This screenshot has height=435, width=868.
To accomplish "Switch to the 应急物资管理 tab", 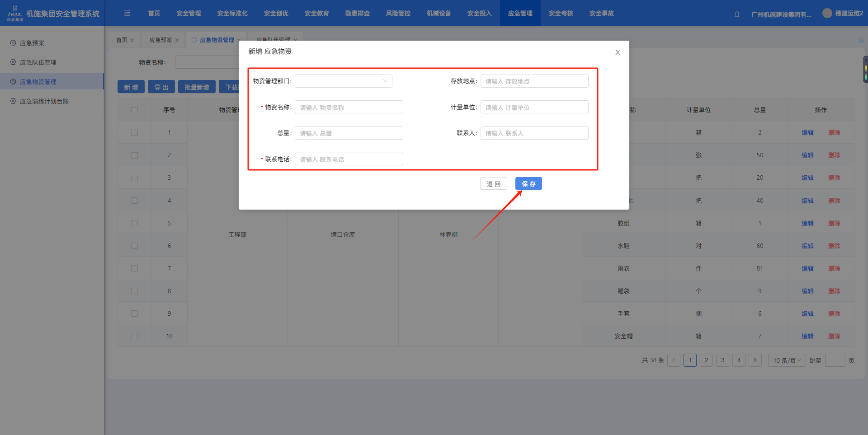I will pos(217,40).
